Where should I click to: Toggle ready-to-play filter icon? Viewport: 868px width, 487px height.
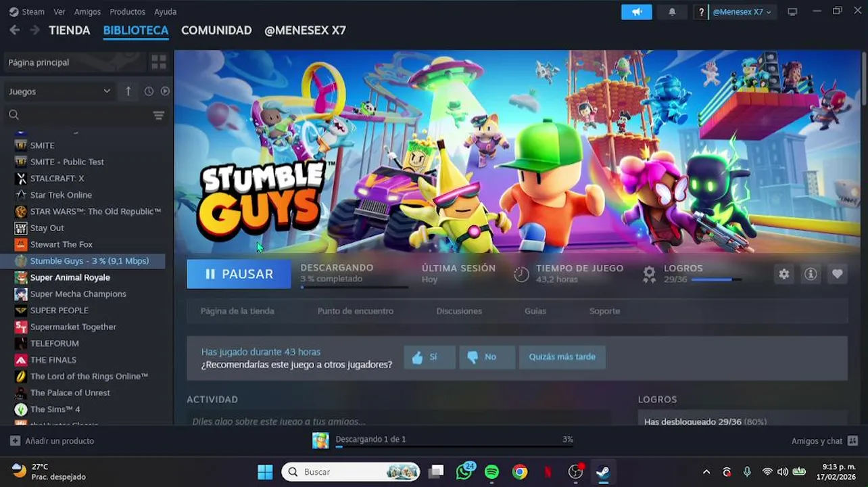[x=165, y=91]
